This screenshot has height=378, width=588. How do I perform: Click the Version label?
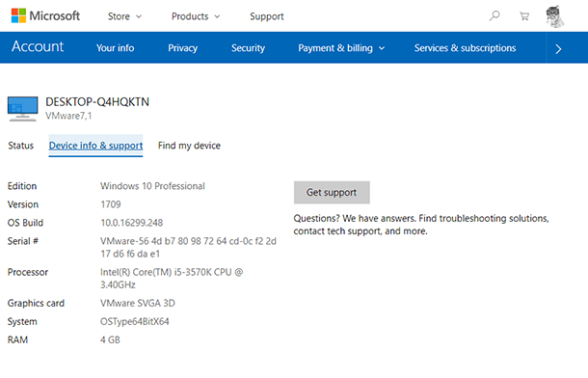pyautogui.click(x=23, y=204)
